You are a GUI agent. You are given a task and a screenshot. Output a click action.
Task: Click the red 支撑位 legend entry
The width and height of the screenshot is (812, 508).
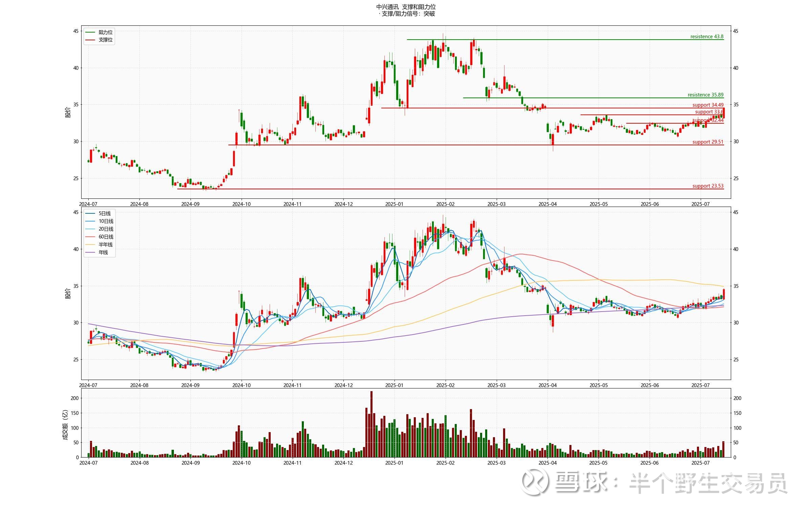tap(105, 40)
